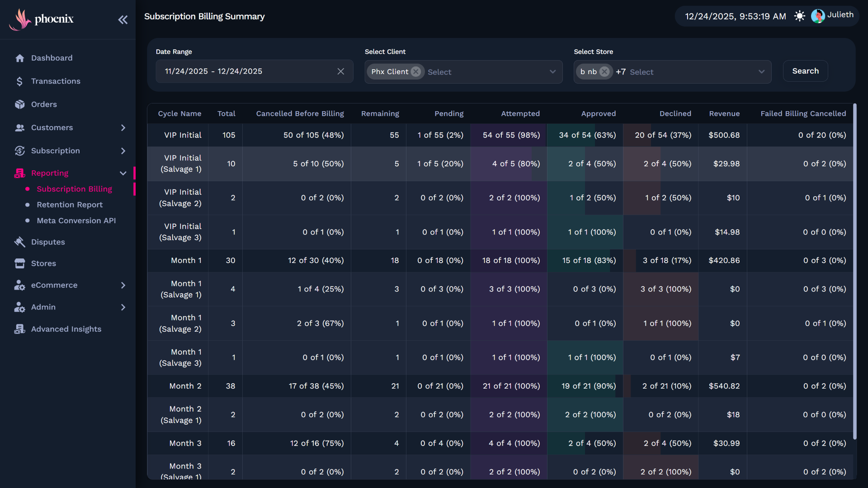Expand the Customers submenu
Viewport: 868px width, 488px height.
click(x=123, y=128)
